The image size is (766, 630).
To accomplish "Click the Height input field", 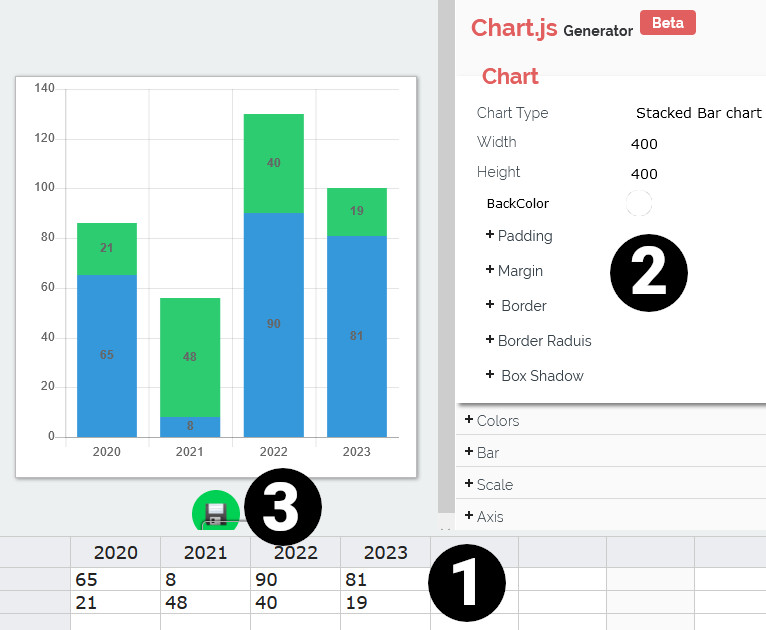I will 690,174.
